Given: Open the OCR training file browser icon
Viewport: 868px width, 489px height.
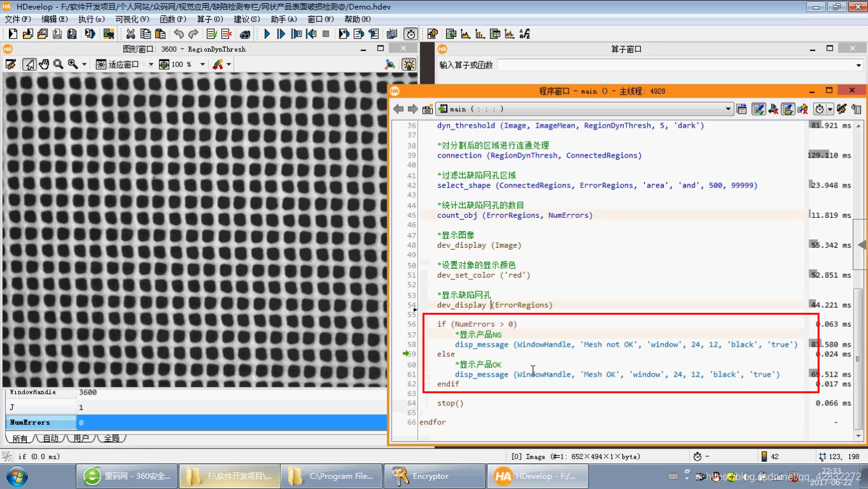Looking at the screenshot, I should tap(524, 34).
